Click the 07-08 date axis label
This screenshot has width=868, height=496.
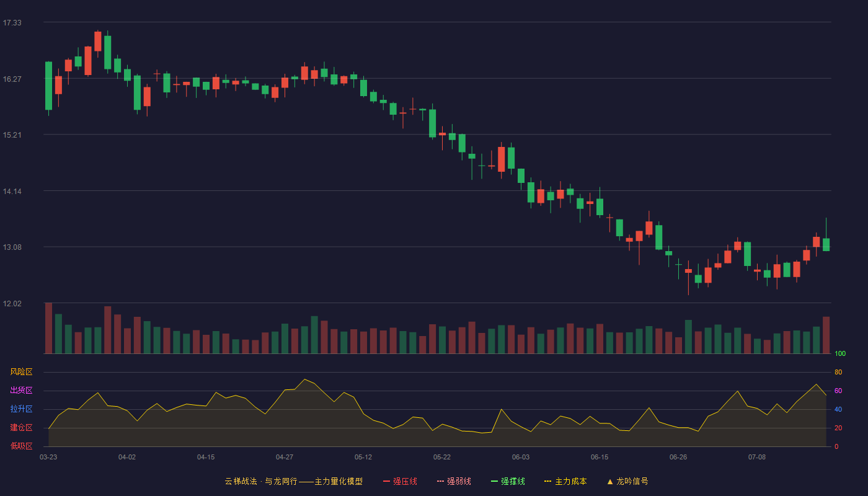pos(757,457)
